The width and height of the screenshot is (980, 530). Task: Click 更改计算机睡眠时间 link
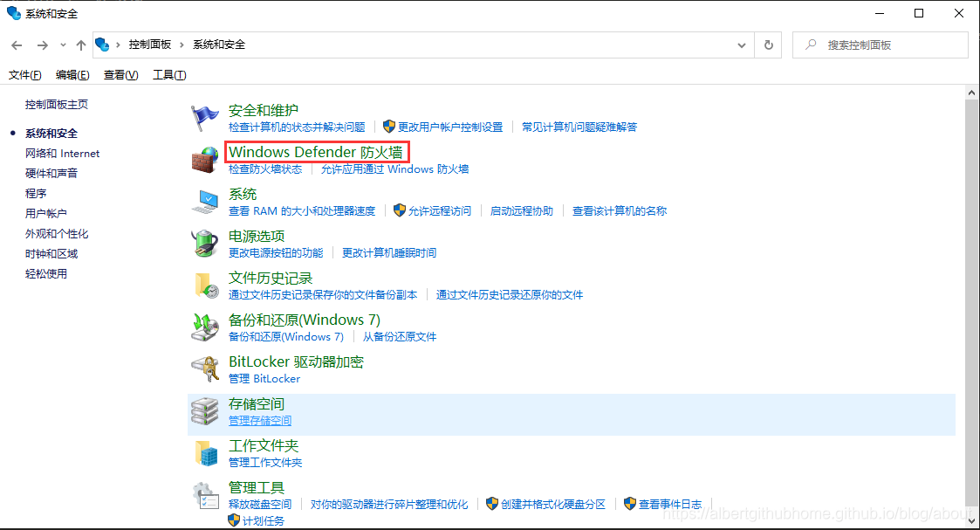click(389, 252)
